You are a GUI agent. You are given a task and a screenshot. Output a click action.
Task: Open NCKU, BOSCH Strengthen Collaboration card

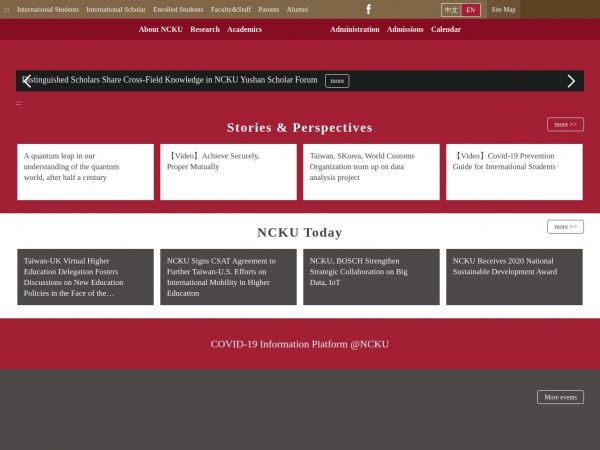371,277
